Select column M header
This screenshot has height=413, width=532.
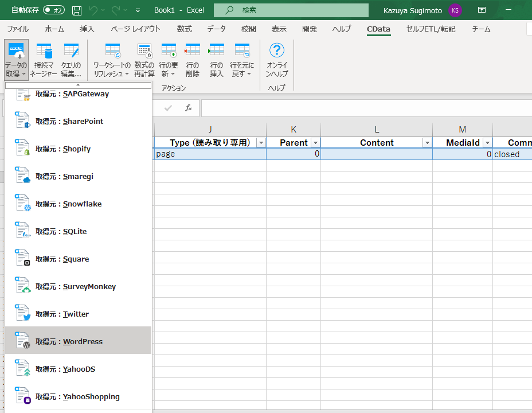tap(463, 130)
